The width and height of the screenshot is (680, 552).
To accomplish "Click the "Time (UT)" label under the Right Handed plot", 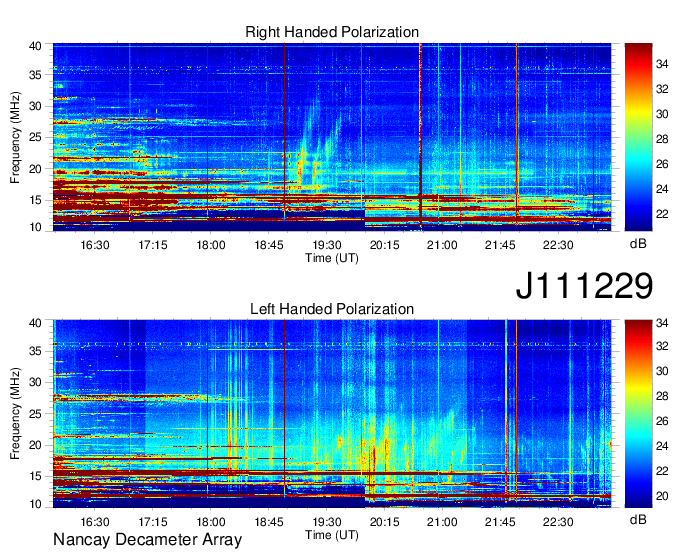I will coord(332,258).
